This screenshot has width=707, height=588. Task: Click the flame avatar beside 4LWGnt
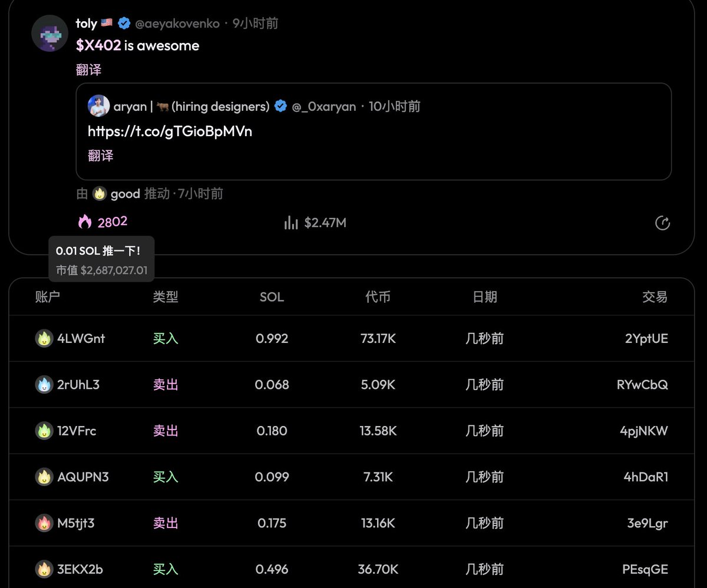pyautogui.click(x=44, y=339)
